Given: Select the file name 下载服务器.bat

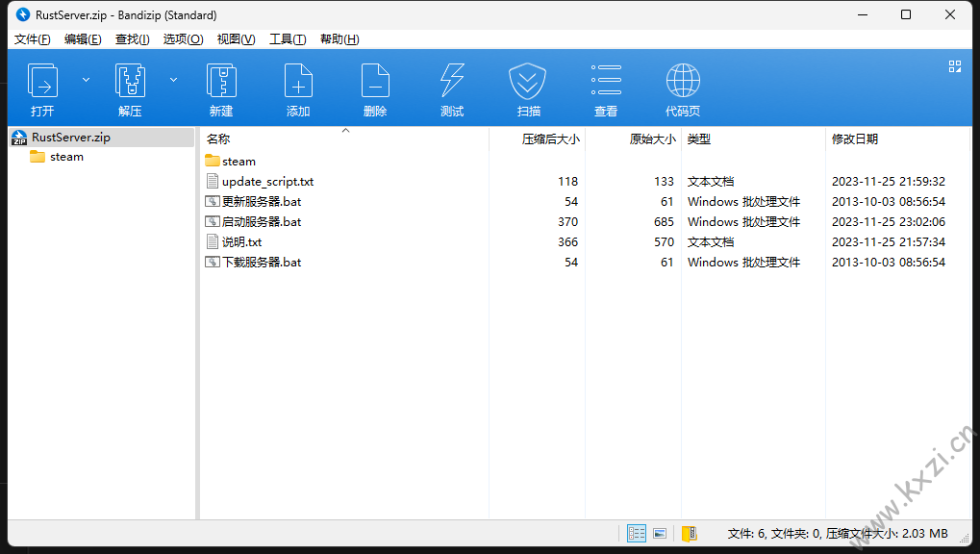Looking at the screenshot, I should click(262, 262).
